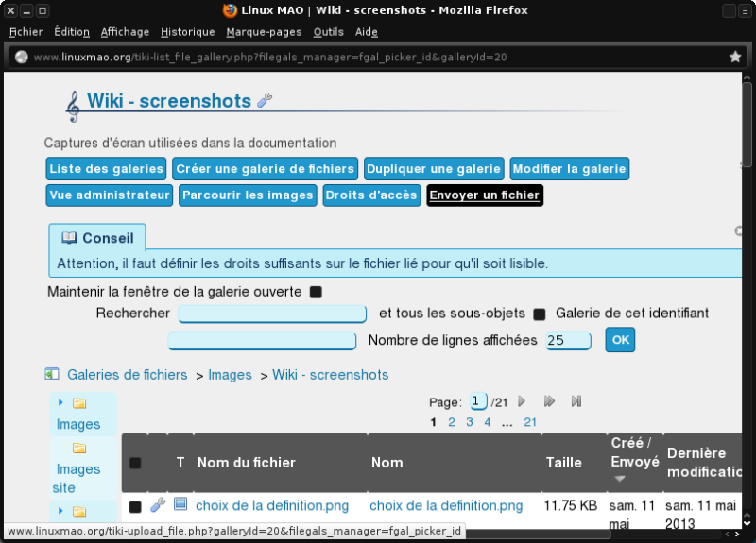
Task: Open Images breadcrumb link
Action: (230, 374)
